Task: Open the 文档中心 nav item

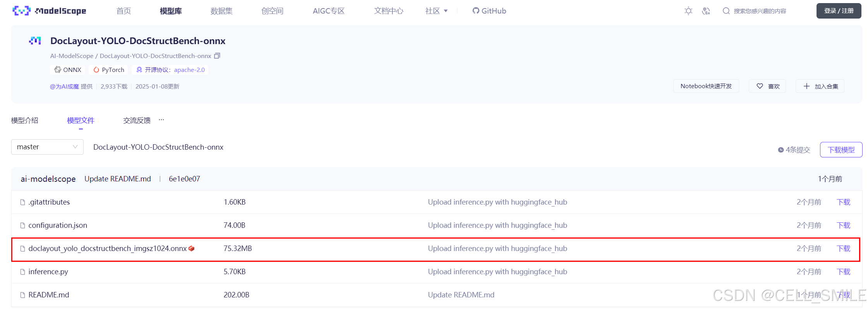Action: (389, 11)
